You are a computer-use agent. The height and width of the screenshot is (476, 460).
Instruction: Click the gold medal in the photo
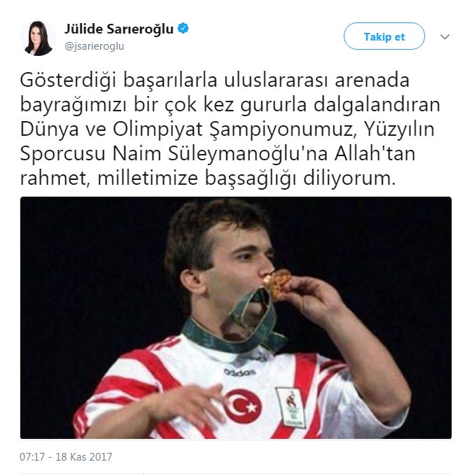tap(276, 283)
